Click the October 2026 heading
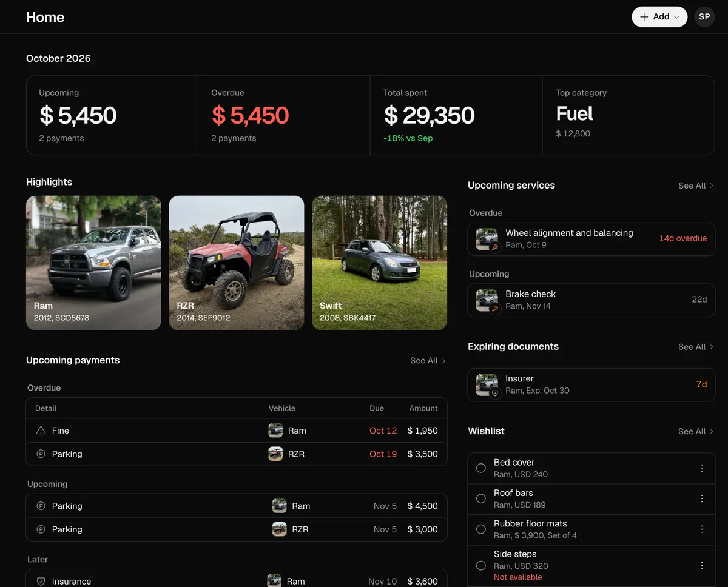The height and width of the screenshot is (587, 728). 58,58
